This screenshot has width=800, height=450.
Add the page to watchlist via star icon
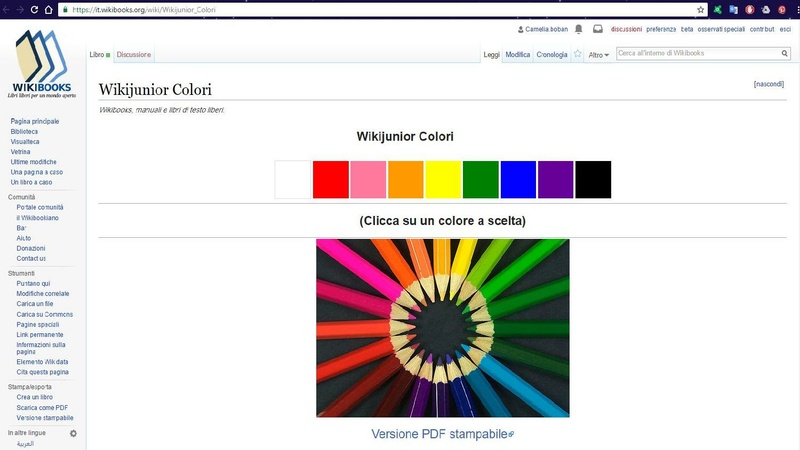pyautogui.click(x=578, y=54)
